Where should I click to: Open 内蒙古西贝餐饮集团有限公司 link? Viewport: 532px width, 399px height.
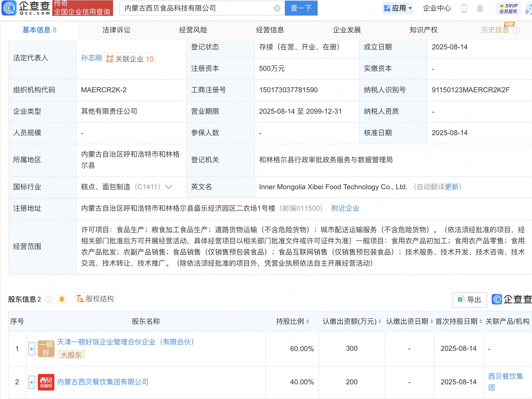[x=103, y=382]
